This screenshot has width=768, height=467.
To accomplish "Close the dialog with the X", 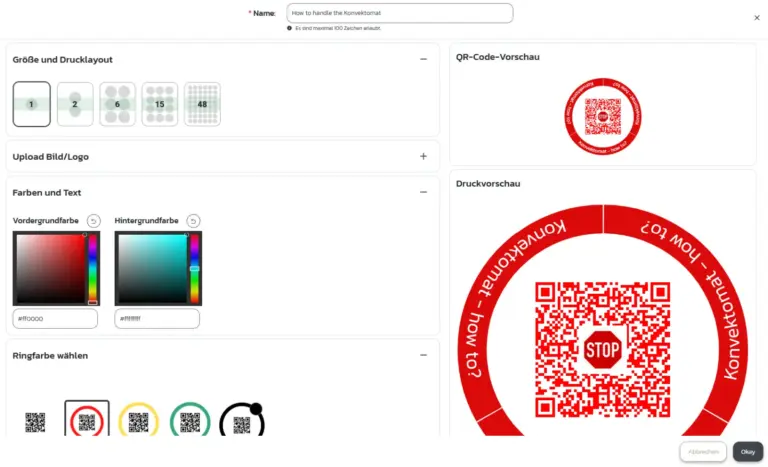I will point(757,18).
